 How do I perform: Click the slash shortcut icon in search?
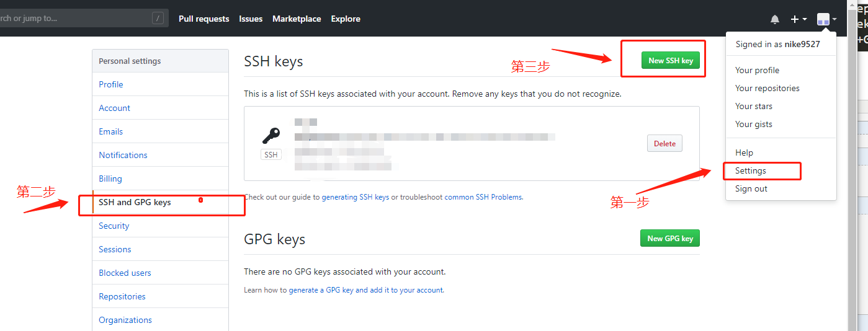(x=158, y=19)
